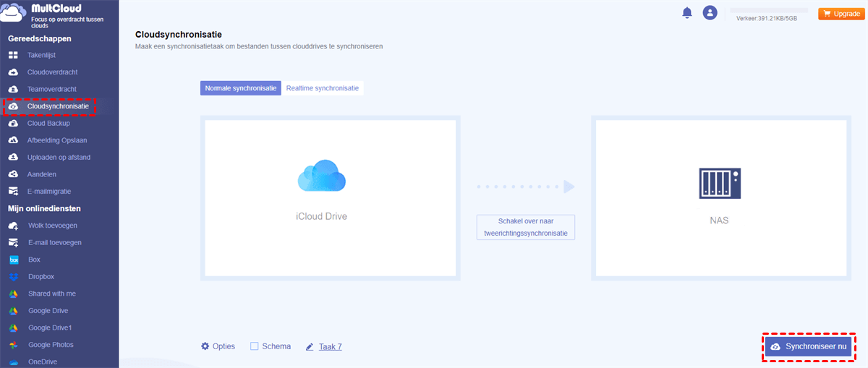Switch to Realtime synchronisatie tab

coord(322,88)
